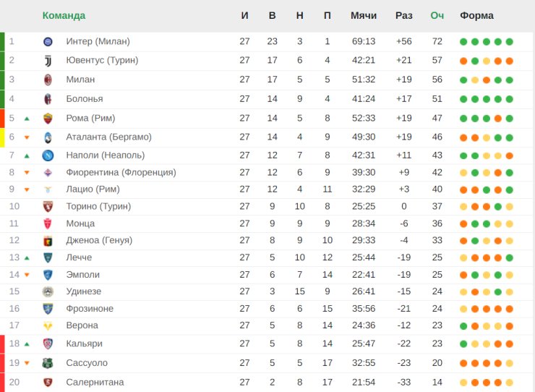Screen dimensions: 535x392
Task: Click the Genoa club crest
Action: (x=48, y=241)
